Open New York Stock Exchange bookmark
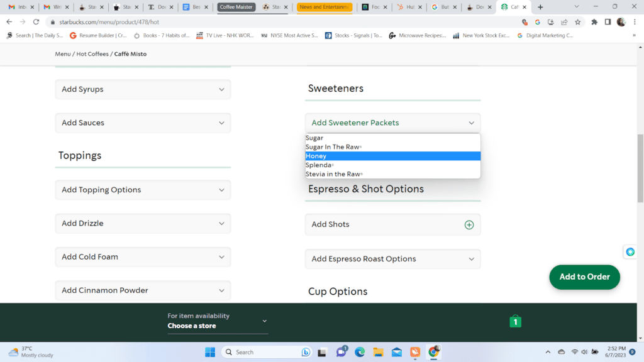This screenshot has height=362, width=644. [x=481, y=36]
